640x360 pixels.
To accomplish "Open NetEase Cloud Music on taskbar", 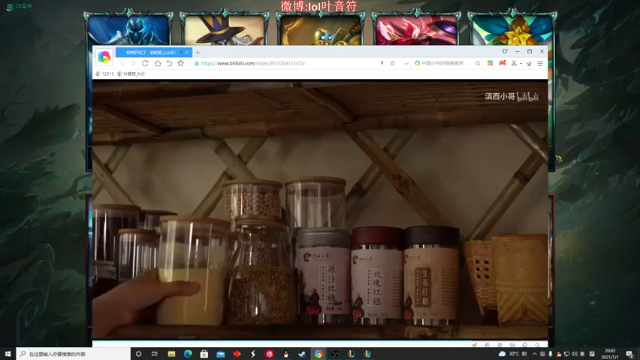I will [269, 354].
